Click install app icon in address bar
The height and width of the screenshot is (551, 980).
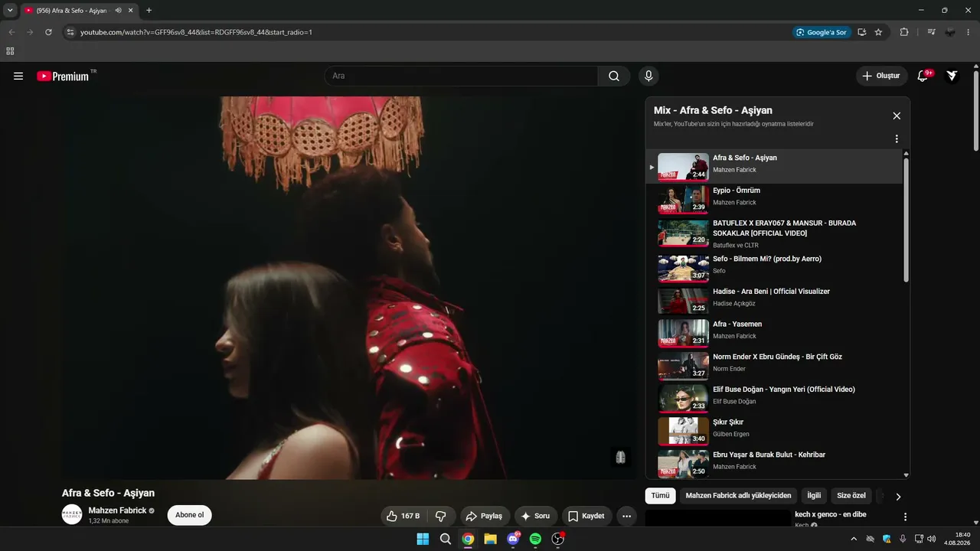tap(862, 32)
